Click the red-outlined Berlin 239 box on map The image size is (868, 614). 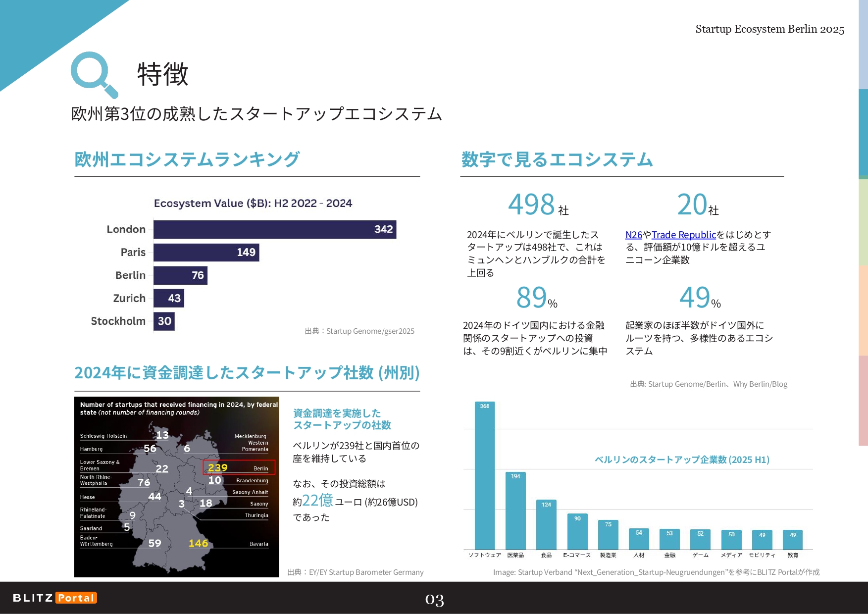point(239,467)
